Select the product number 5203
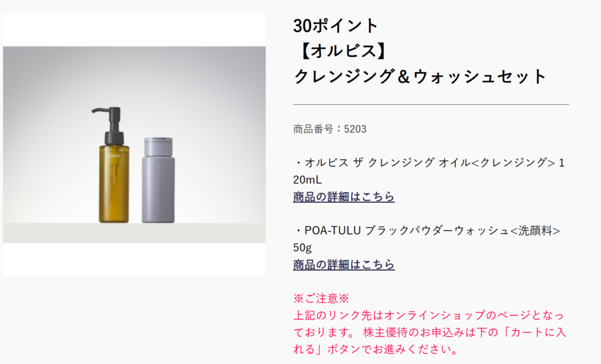Image resolution: width=601 pixels, height=364 pixels. tap(355, 129)
